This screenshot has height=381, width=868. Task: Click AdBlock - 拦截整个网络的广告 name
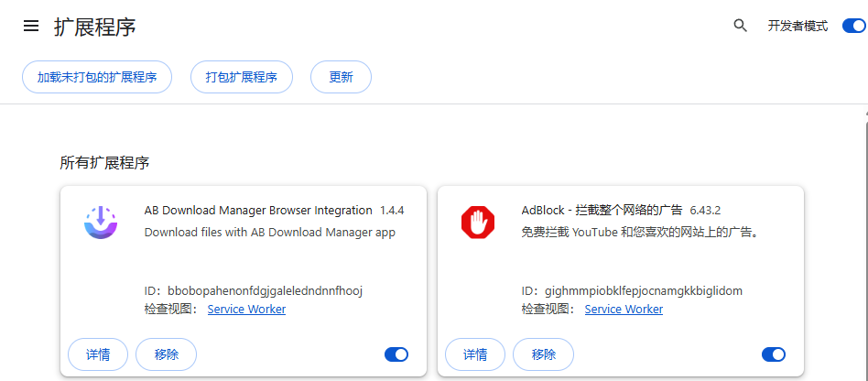(x=602, y=211)
